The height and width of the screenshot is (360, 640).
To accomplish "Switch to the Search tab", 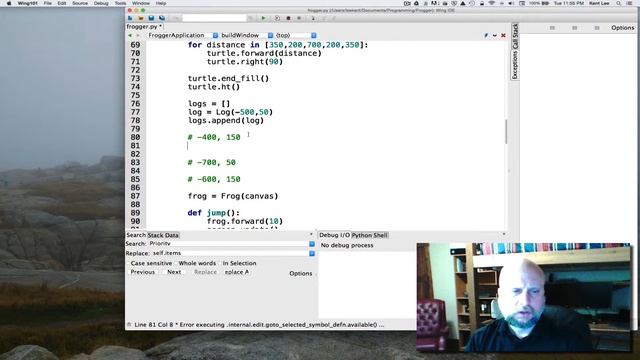I will tap(136, 235).
